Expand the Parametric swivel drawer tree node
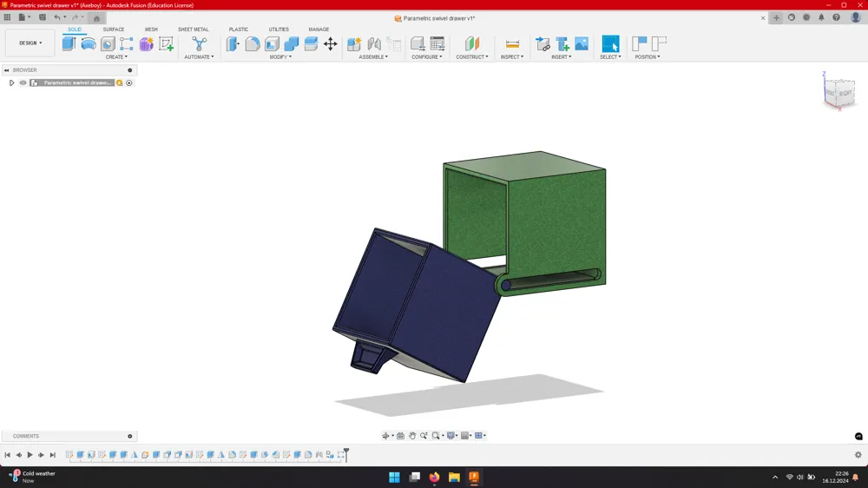 (11, 83)
